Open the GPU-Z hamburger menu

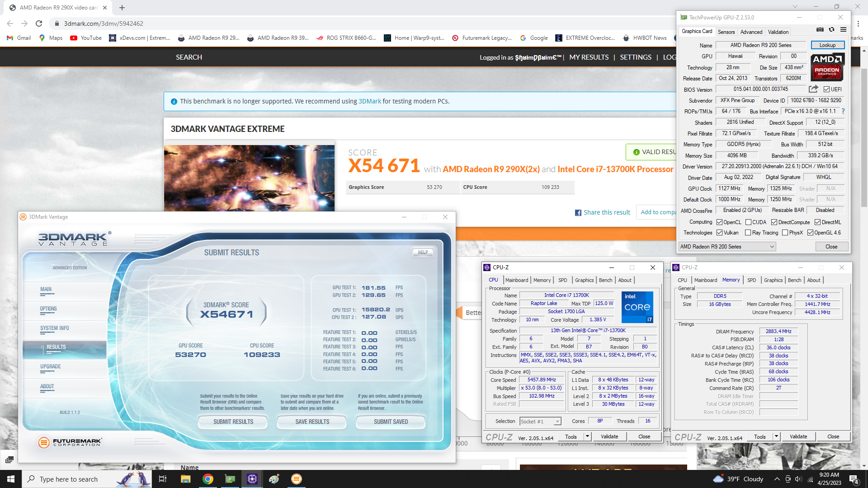(x=843, y=30)
